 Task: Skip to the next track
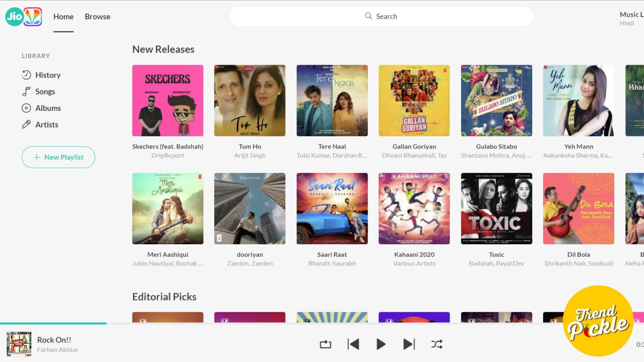click(409, 344)
